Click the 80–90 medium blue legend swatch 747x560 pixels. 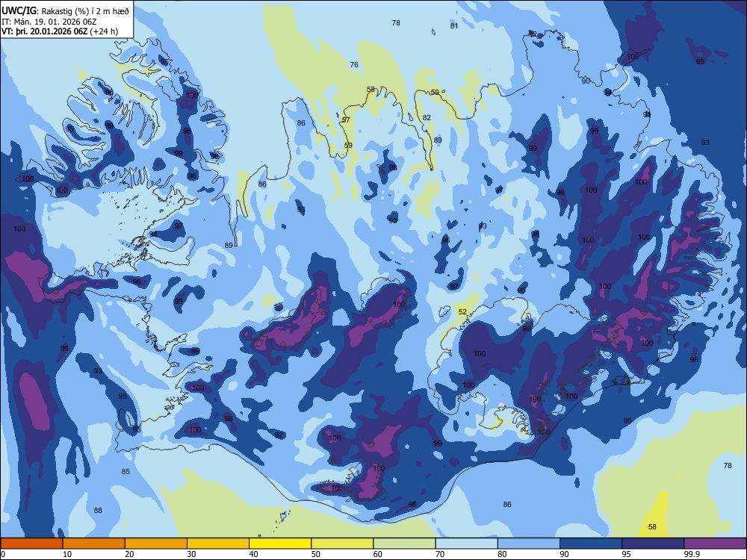point(529,544)
